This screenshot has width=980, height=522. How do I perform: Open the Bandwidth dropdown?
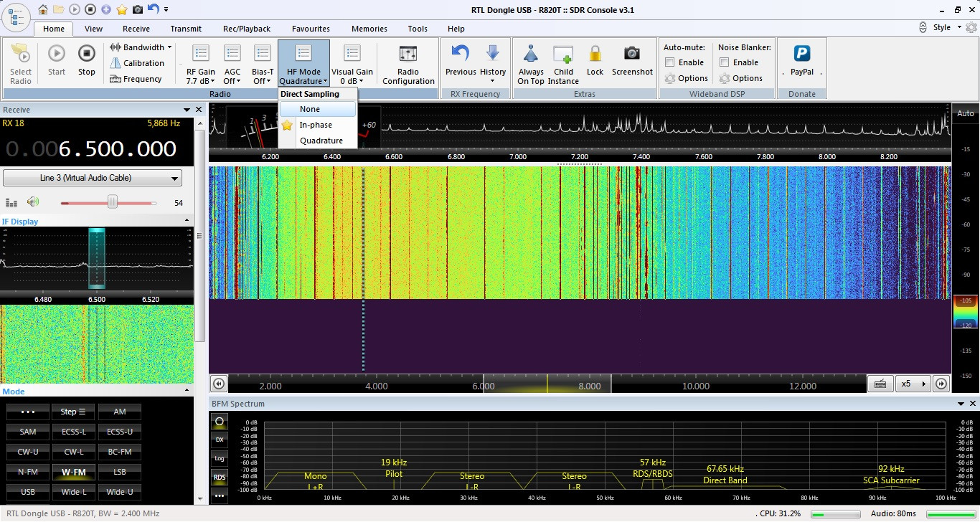click(140, 47)
